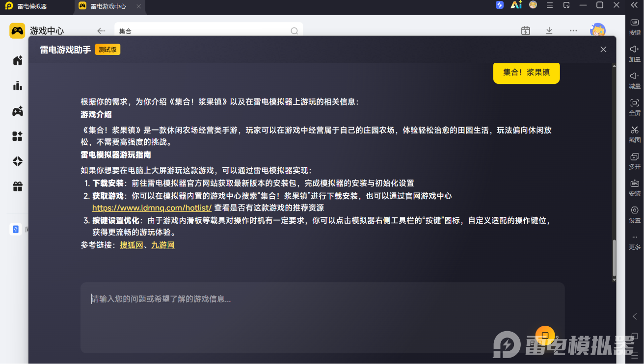
Task: Go to the home icon in left sidebar
Action: pyautogui.click(x=18, y=61)
